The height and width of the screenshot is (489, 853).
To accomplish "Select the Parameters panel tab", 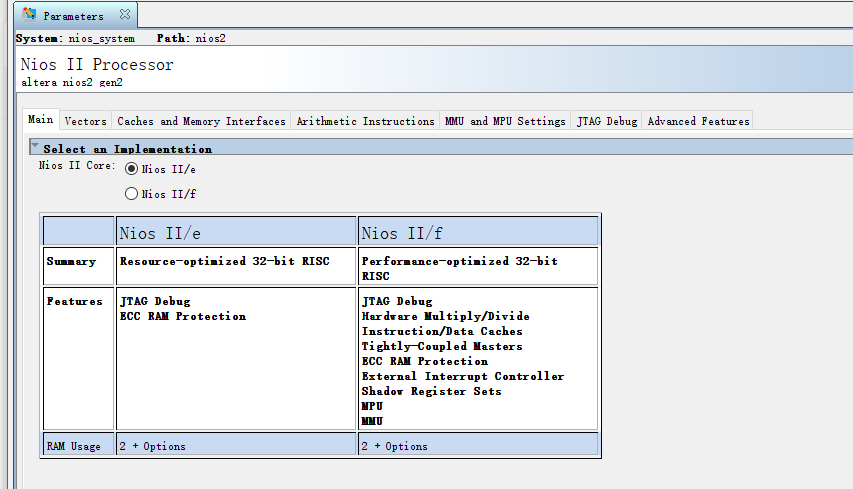I will tap(76, 15).
